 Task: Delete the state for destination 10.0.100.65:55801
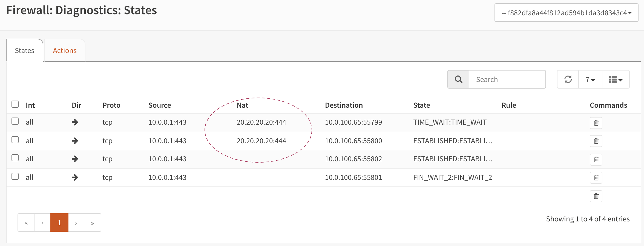tap(596, 178)
